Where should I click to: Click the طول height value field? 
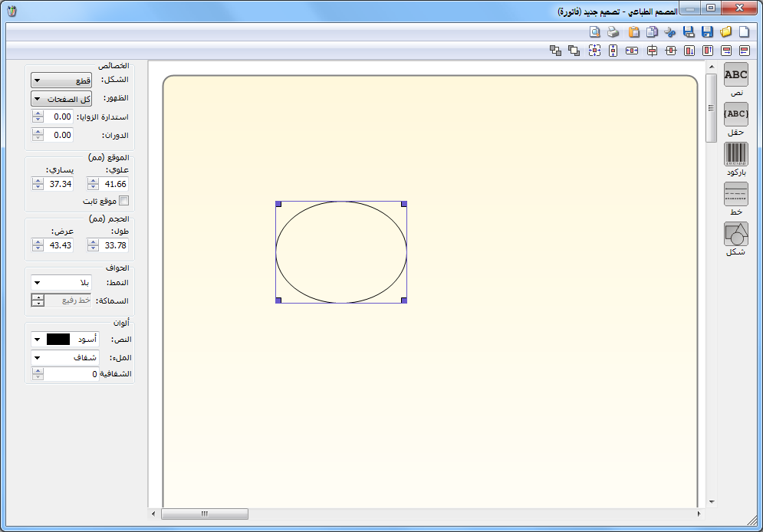click(113, 245)
